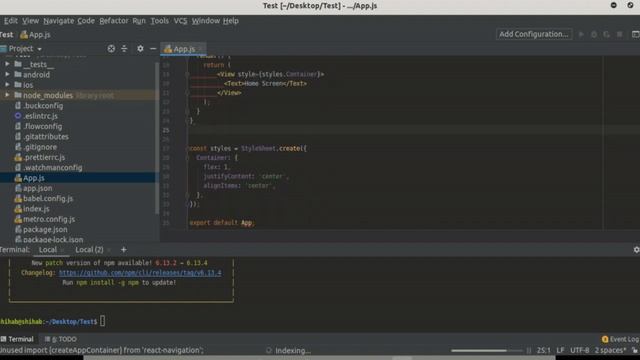Click the 25:1 line/column indicator
Image resolution: width=640 pixels, height=360 pixels.
544,351
